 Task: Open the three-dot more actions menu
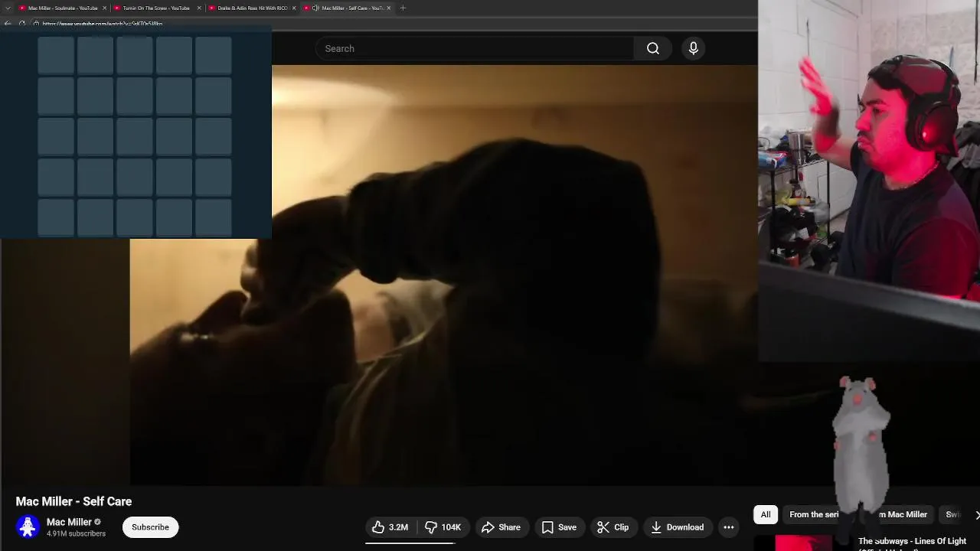pos(729,527)
